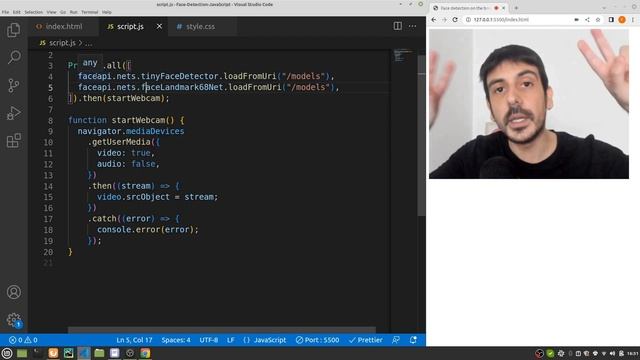
Task: Open the Help menu
Action: [107, 12]
